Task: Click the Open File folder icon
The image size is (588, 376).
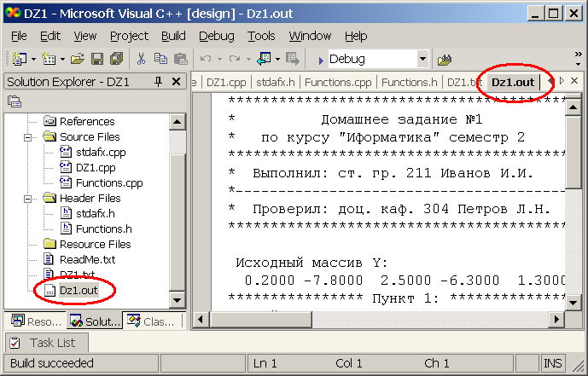Action: pos(78,59)
